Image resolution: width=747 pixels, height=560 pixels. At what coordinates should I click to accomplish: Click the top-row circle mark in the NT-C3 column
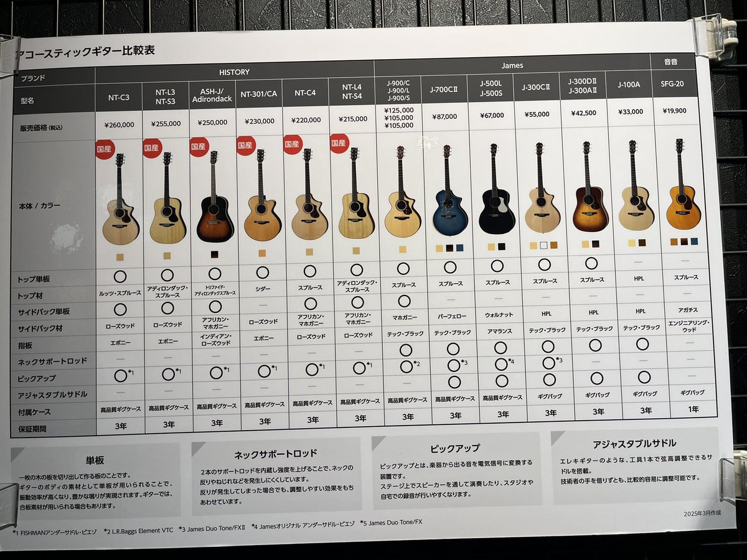pyautogui.click(x=120, y=276)
